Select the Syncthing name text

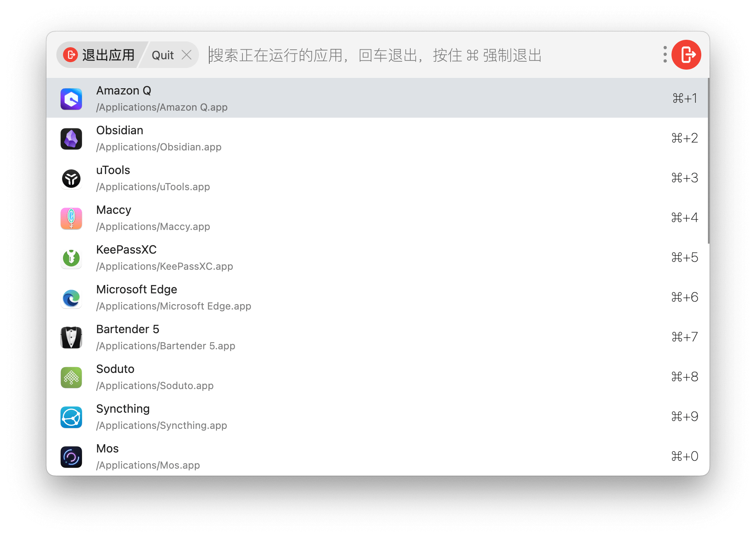click(x=123, y=409)
